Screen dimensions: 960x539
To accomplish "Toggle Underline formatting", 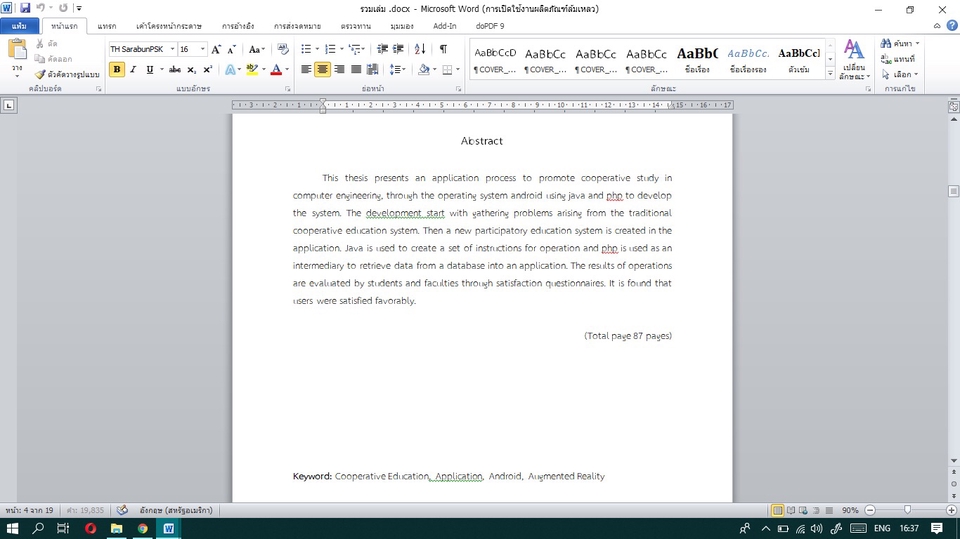I will 149,69.
